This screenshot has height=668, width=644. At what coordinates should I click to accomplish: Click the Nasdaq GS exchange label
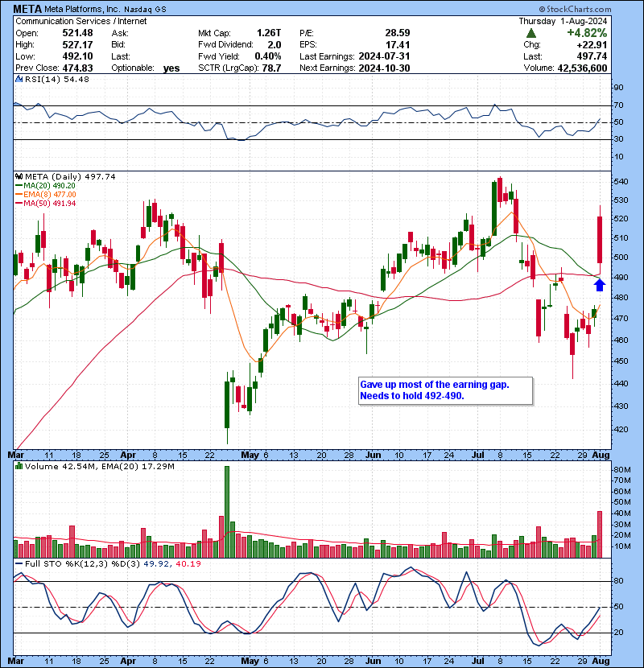145,10
